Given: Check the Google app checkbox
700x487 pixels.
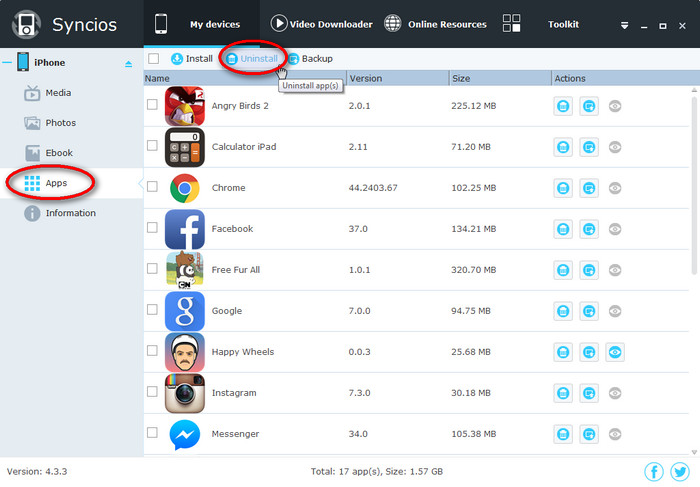Looking at the screenshot, I should click(x=152, y=309).
